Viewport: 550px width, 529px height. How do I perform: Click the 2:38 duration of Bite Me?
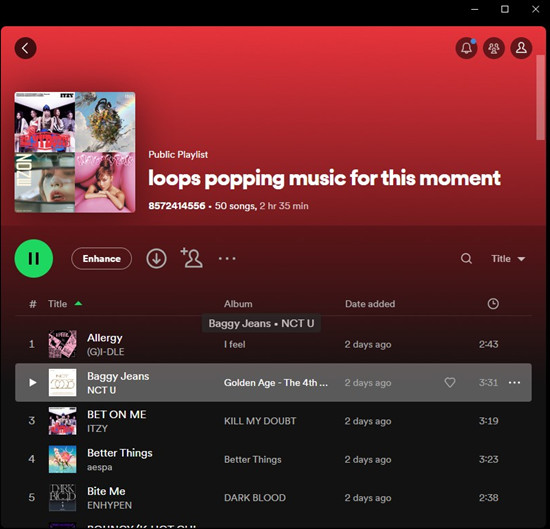click(x=489, y=498)
